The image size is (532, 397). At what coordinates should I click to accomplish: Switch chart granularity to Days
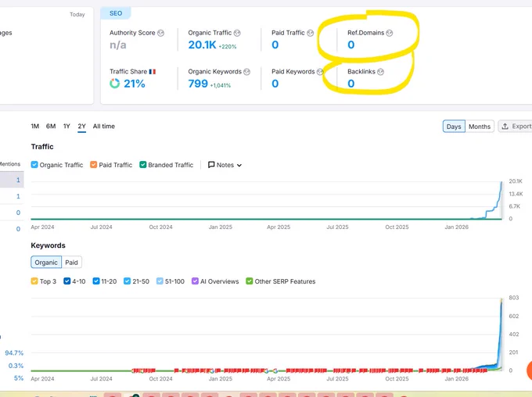click(454, 127)
